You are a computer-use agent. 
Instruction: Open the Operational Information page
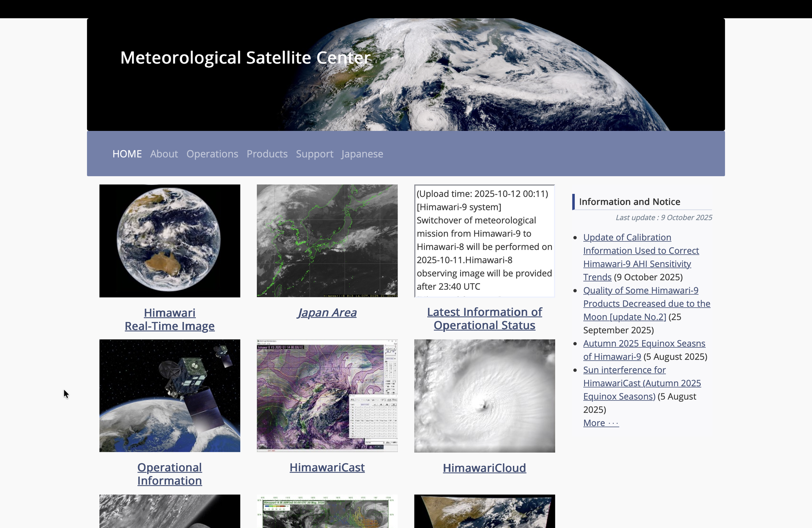[170, 474]
